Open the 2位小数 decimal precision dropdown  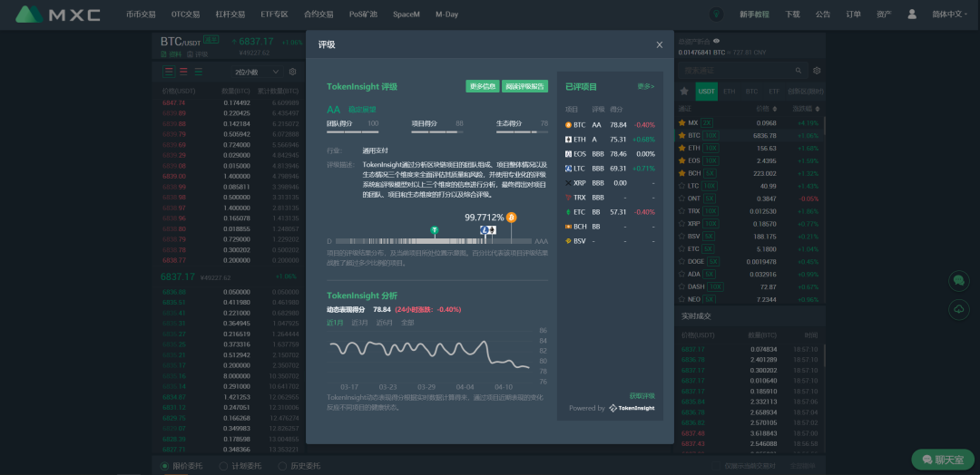[256, 72]
